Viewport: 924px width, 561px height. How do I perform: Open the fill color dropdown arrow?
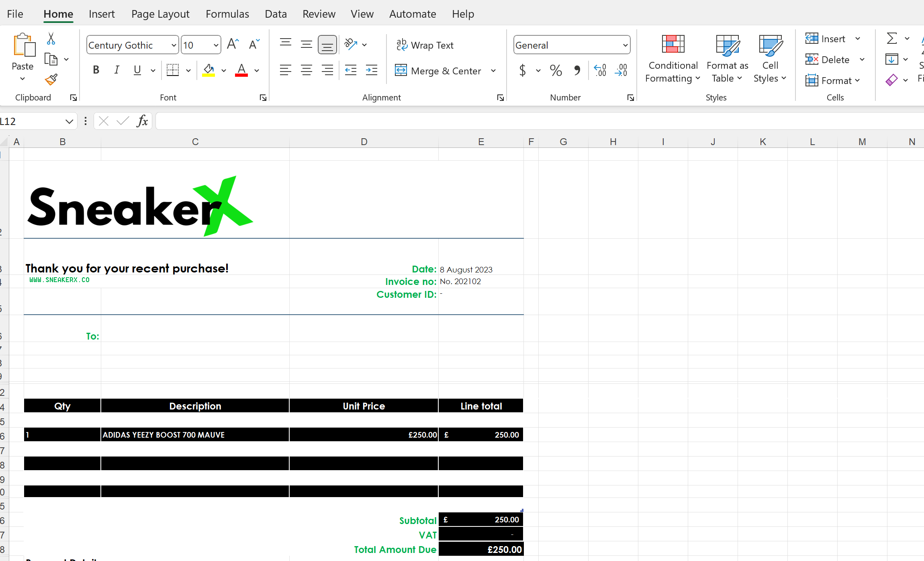pos(224,70)
